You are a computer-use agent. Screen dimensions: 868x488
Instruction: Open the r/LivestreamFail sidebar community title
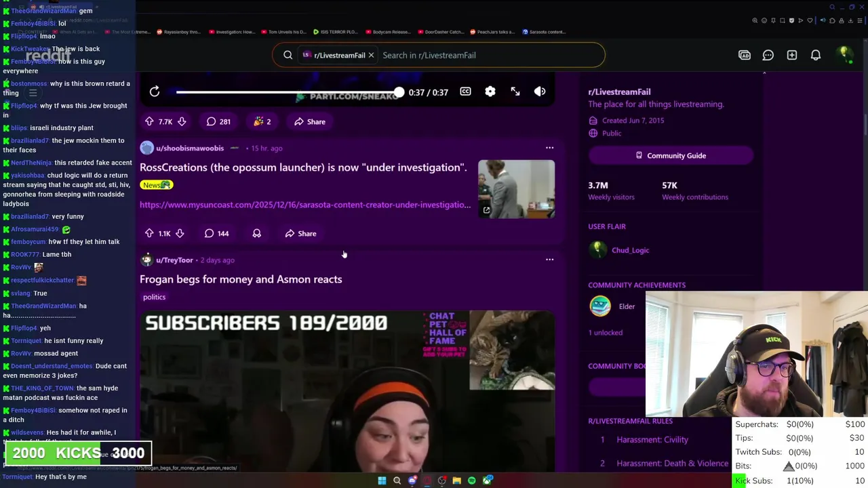619,91
